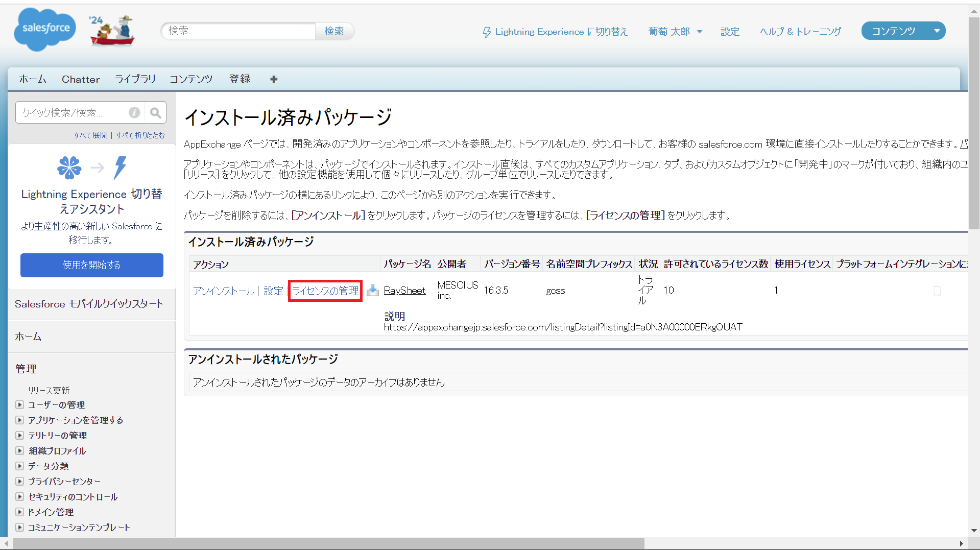Click the 状況 column header

click(648, 264)
